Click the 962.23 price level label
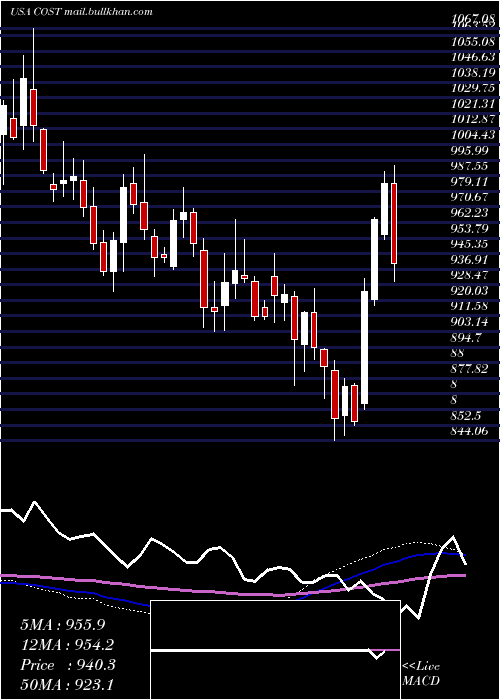500x700 pixels. [x=470, y=212]
